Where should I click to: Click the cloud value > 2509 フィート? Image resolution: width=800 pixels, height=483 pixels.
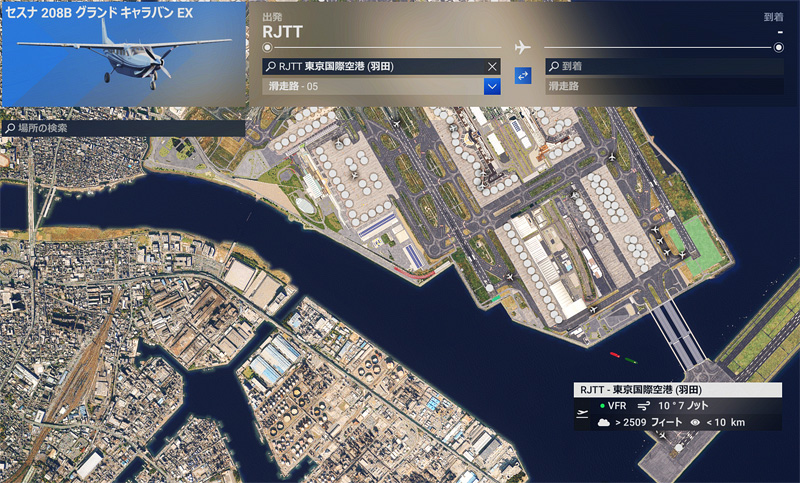pyautogui.click(x=648, y=422)
